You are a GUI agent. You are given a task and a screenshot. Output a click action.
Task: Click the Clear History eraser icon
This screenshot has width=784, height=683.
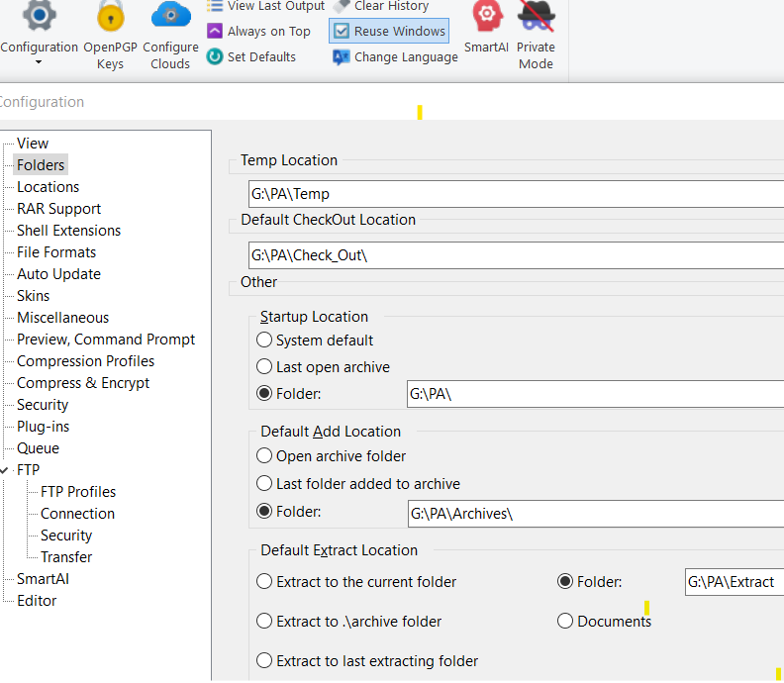(342, 6)
